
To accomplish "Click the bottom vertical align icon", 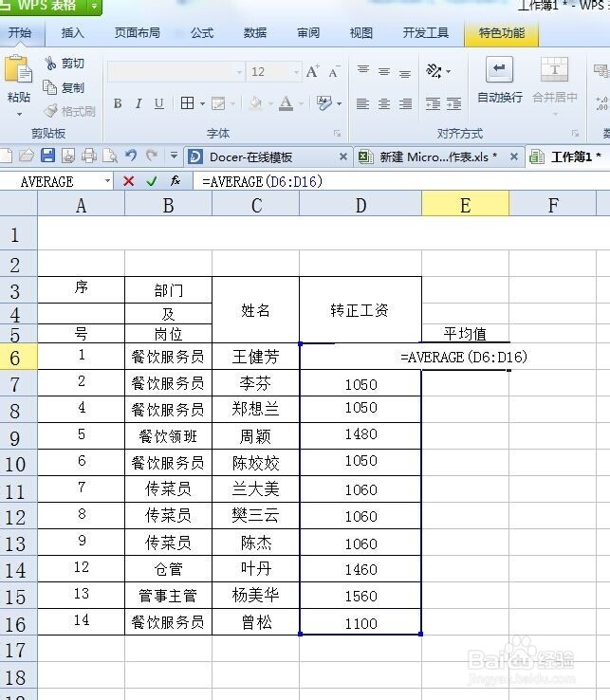I will pos(405,73).
